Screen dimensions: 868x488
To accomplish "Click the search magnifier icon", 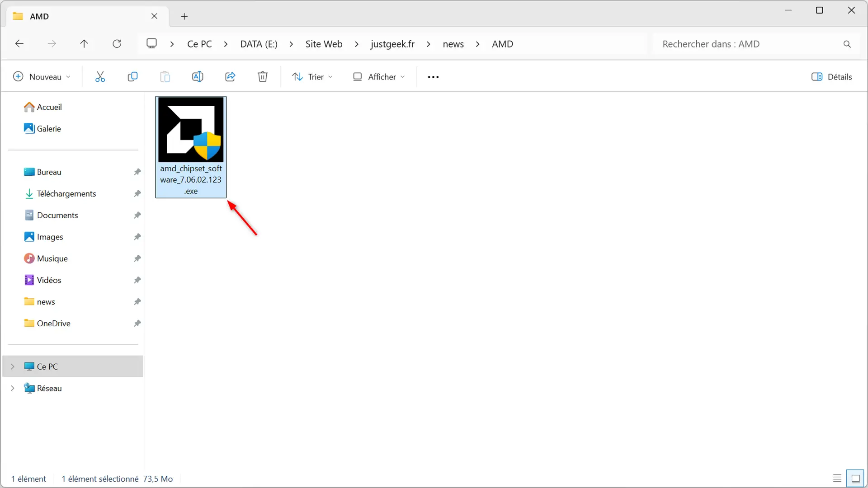I will [x=847, y=44].
